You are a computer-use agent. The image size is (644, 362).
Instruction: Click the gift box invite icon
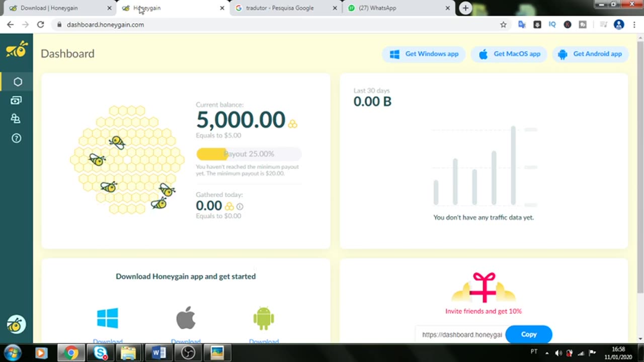coord(484,287)
